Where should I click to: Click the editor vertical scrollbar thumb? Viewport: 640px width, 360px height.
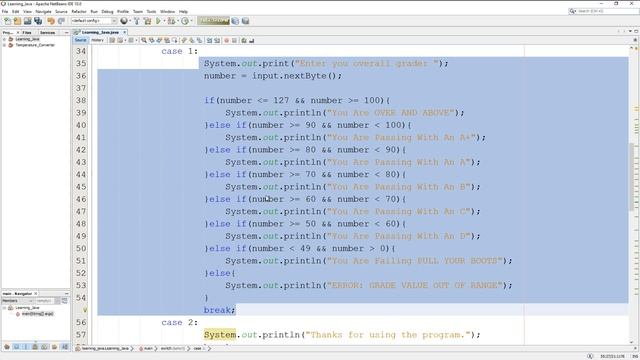pos(631,176)
